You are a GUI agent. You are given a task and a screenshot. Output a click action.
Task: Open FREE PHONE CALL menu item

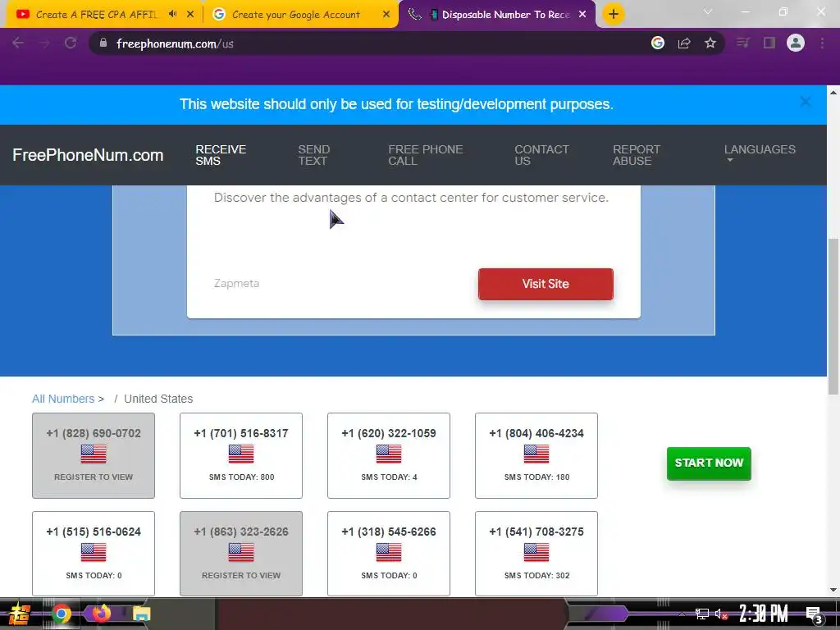426,155
